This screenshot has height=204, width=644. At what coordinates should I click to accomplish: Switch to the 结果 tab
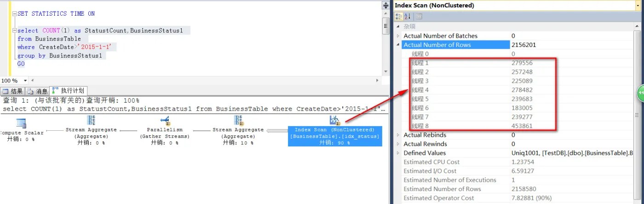[13, 91]
